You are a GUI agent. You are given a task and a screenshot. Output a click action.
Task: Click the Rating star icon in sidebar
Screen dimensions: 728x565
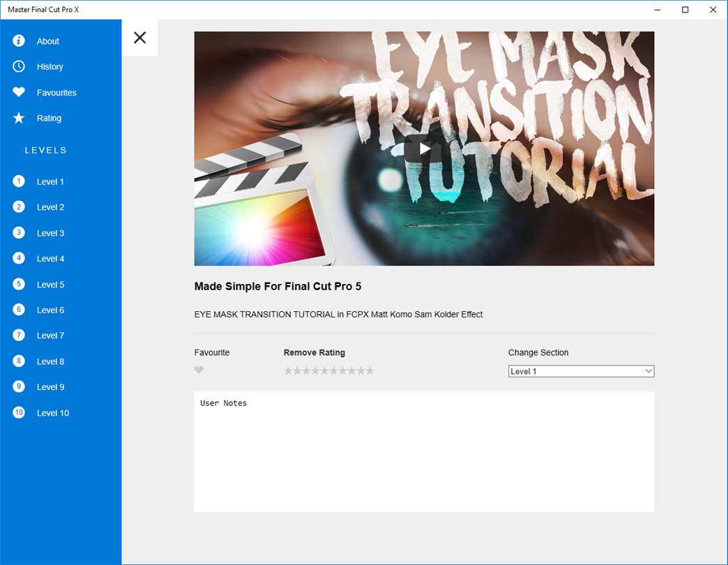pyautogui.click(x=19, y=118)
